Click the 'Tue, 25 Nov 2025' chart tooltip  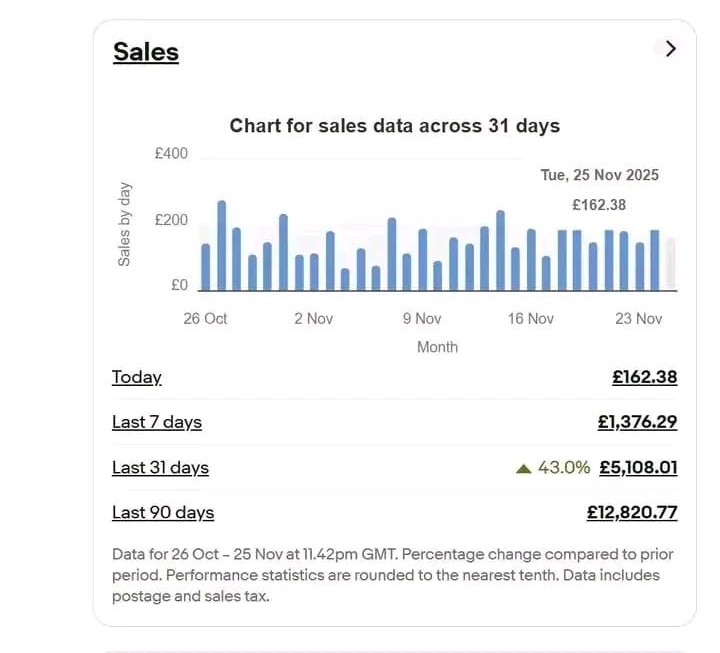pyautogui.click(x=599, y=175)
